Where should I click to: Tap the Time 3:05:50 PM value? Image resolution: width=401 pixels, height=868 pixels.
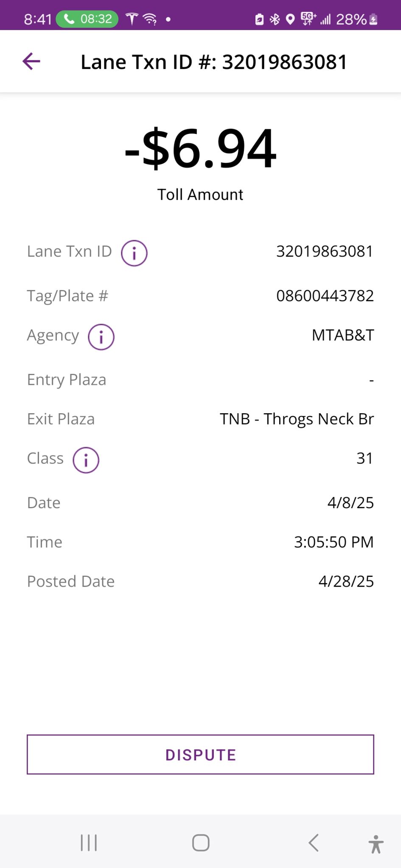point(334,542)
